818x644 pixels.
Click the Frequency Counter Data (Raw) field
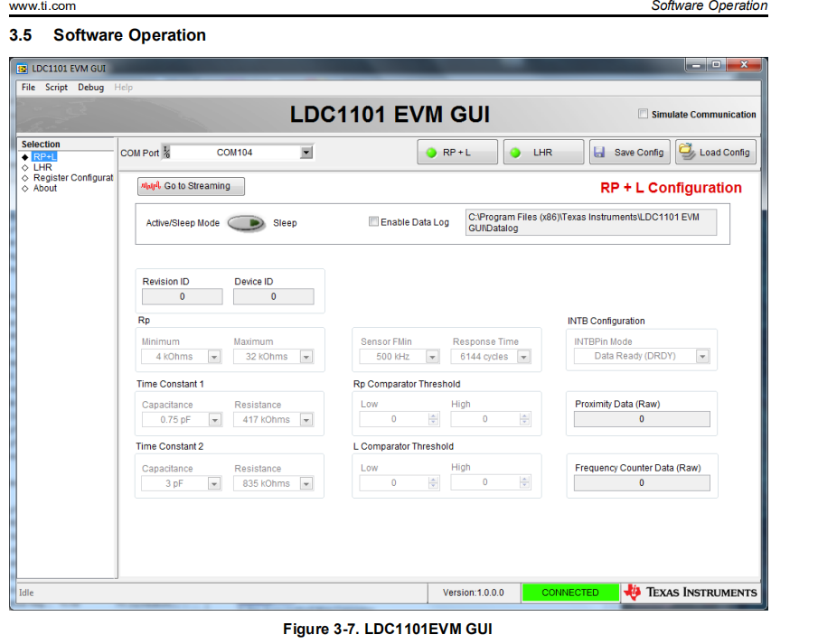pos(642,483)
